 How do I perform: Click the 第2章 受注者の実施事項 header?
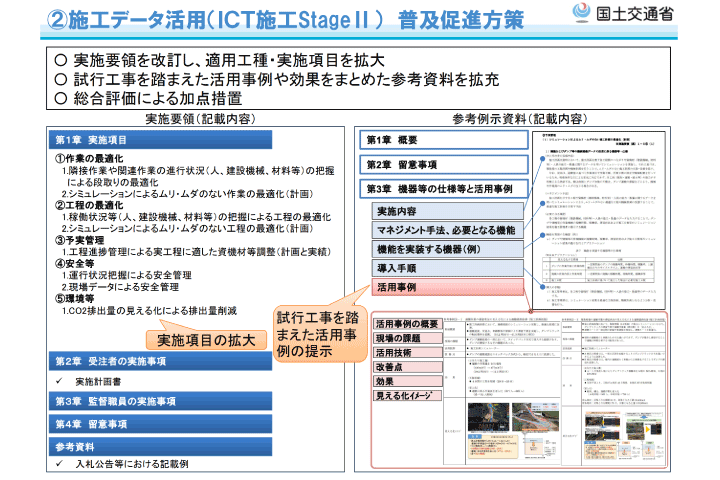[160, 361]
